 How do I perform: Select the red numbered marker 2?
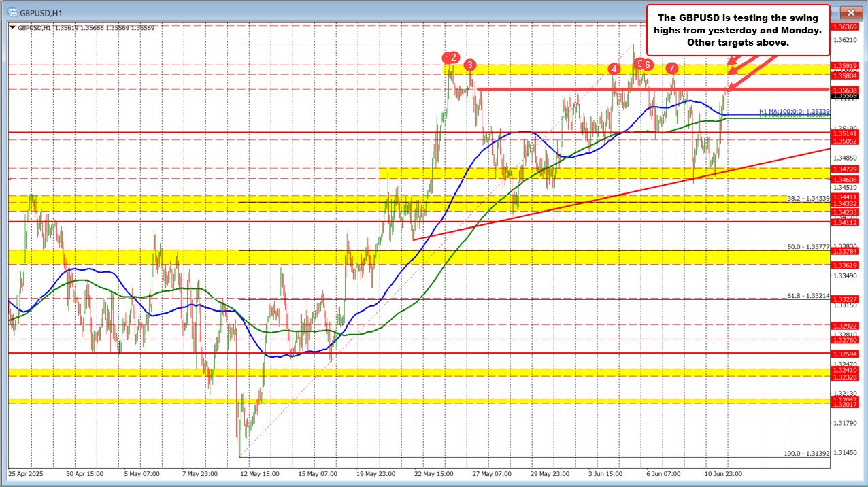click(452, 58)
